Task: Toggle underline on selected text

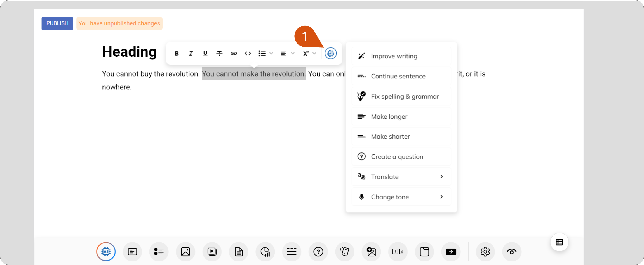Action: (205, 53)
